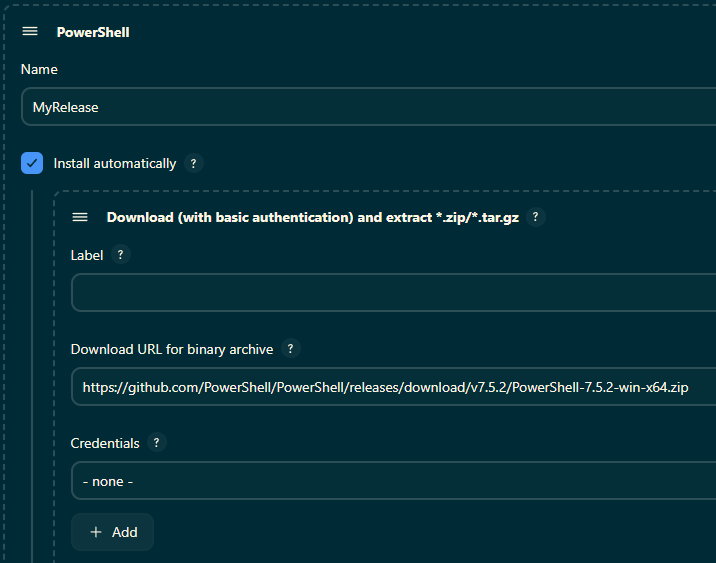Click the Install automatically label text
Viewport: 716px width, 563px height.
(x=114, y=163)
